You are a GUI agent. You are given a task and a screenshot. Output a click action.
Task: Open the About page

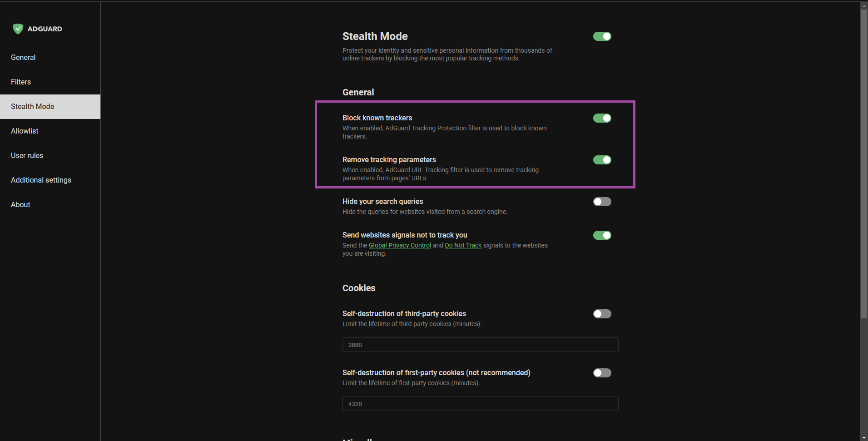tap(20, 204)
